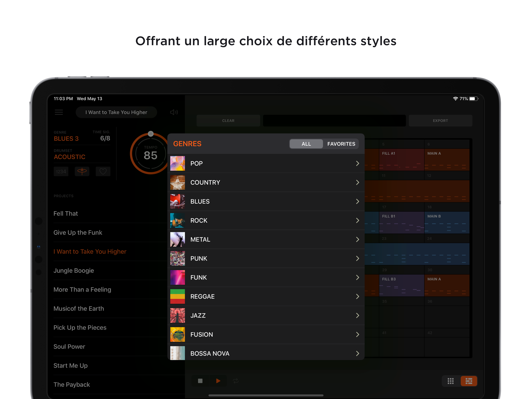Select the METAL genre thumbnail

[177, 239]
